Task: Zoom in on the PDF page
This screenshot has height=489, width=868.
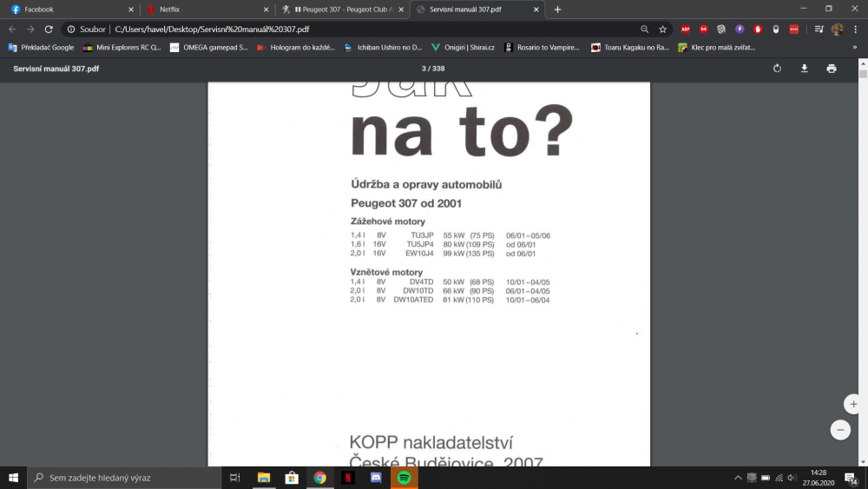Action: point(853,404)
